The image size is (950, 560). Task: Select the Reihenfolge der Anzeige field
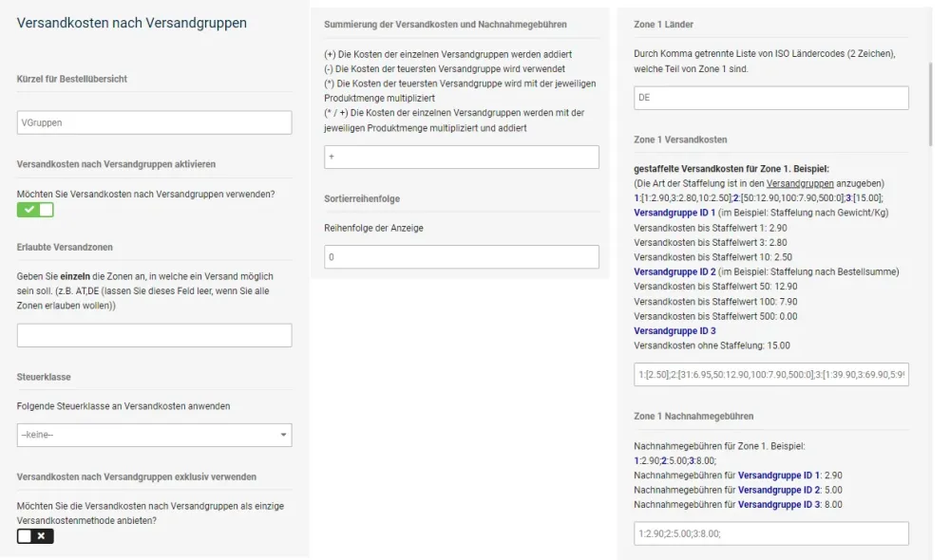[x=461, y=256]
